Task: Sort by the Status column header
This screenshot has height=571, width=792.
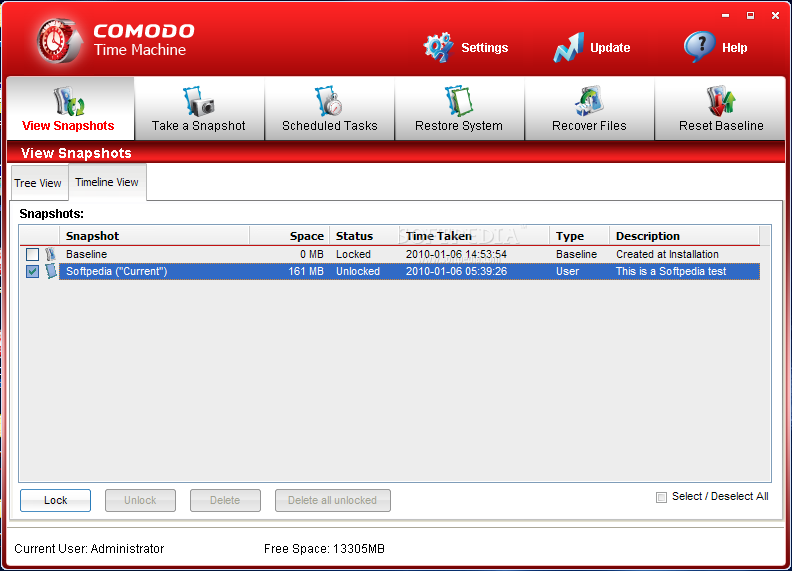Action: tap(364, 236)
